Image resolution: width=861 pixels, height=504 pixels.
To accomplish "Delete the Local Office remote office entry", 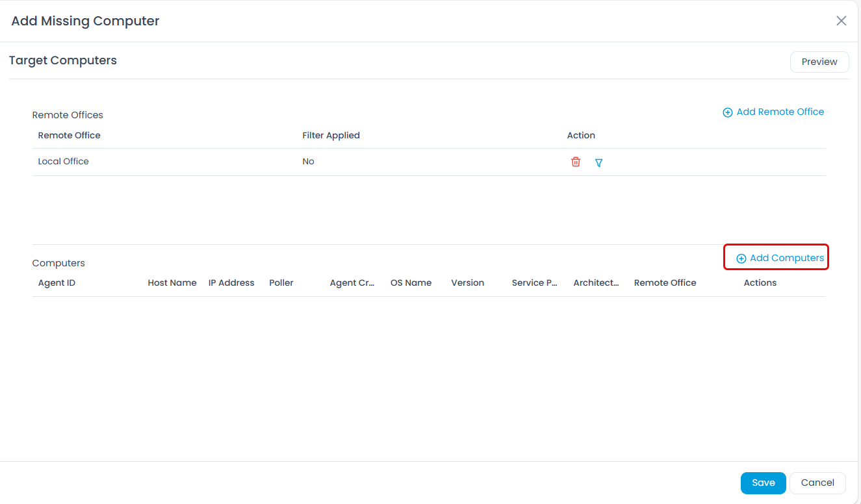I will click(576, 162).
